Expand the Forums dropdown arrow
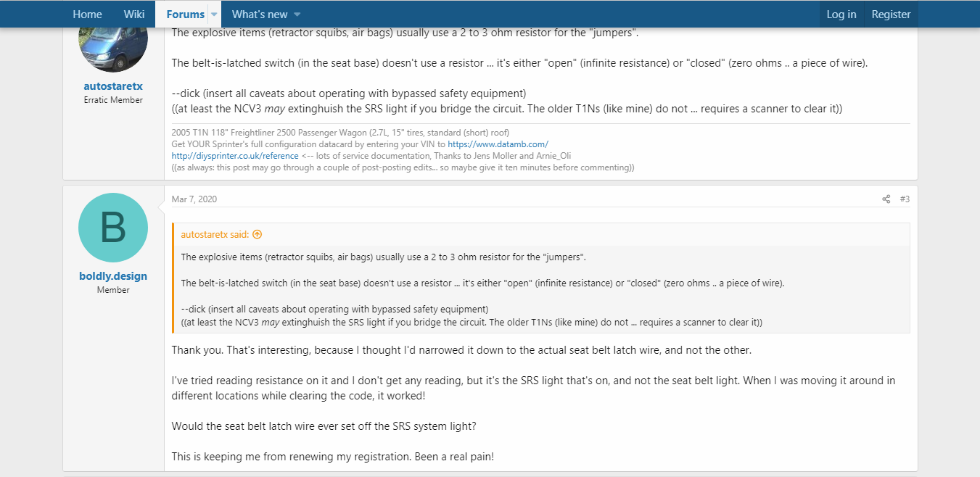 pos(214,14)
